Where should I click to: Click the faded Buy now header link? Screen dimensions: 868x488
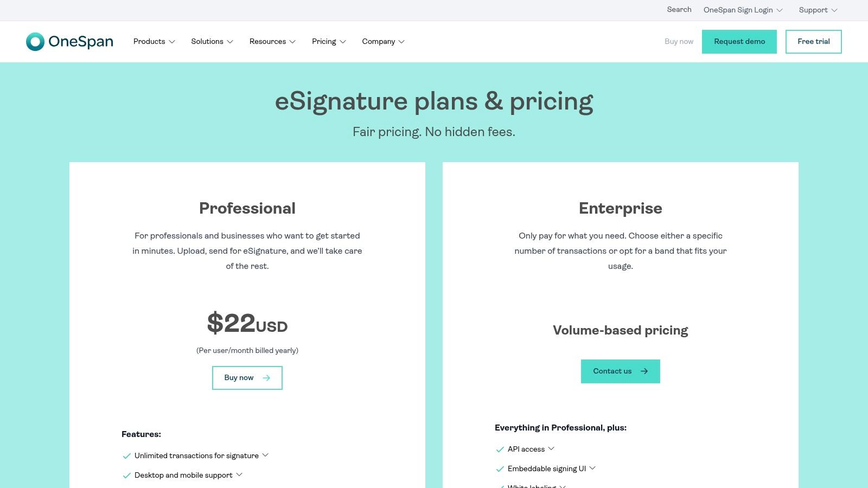[x=679, y=42]
